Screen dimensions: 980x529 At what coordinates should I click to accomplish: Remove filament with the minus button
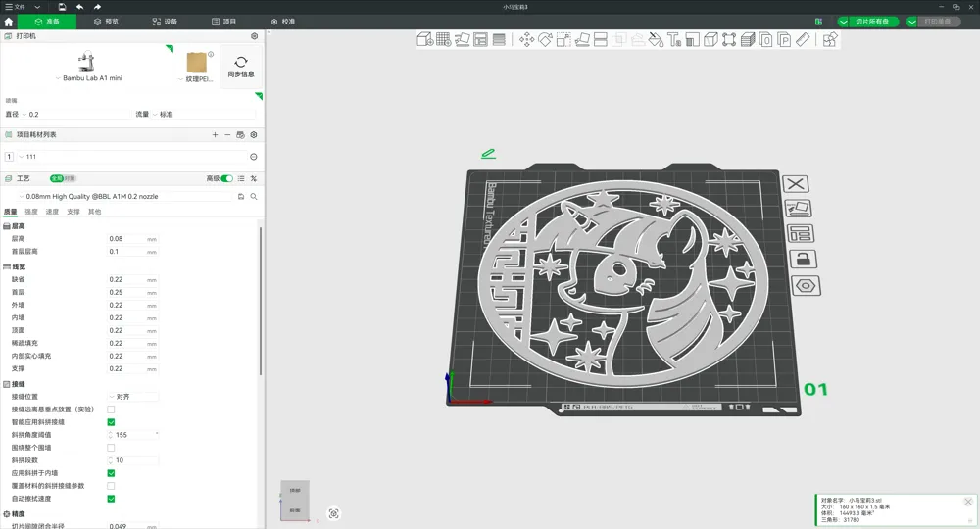[x=227, y=135]
